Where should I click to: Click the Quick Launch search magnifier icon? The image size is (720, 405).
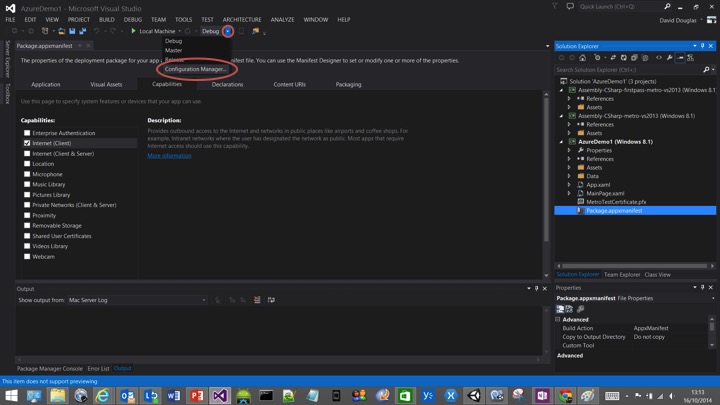coord(667,6)
